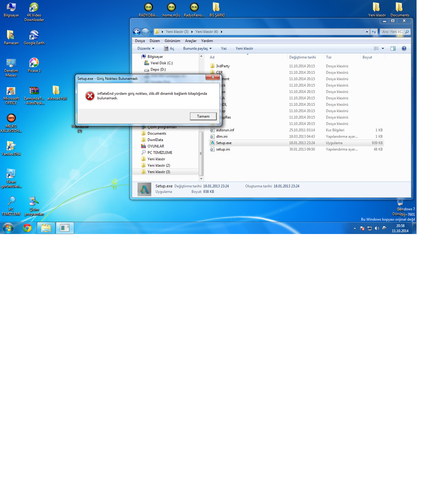This screenshot has width=444, height=504.
Task: Click Yeni klasör toolbar button
Action: [x=244, y=48]
